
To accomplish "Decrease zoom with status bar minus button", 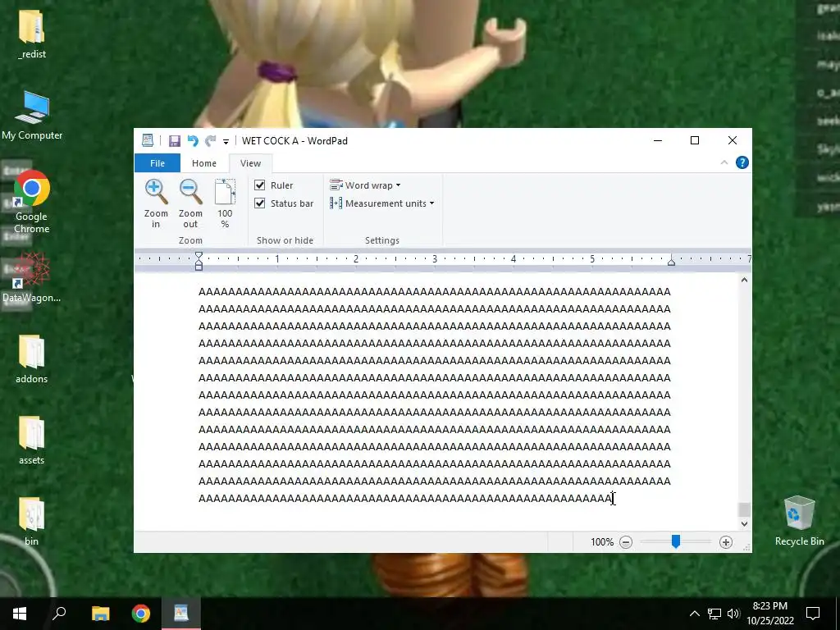I will pyautogui.click(x=626, y=542).
